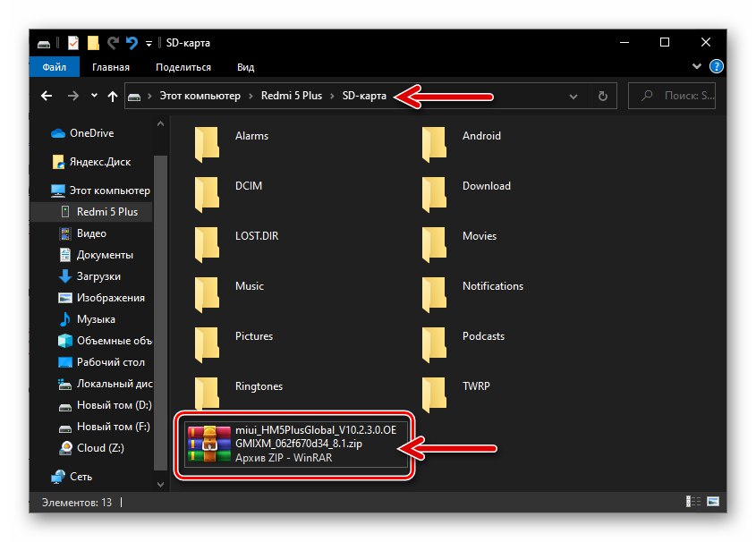
Task: Open Cloud (Z:) in the sidebar
Action: (90, 448)
